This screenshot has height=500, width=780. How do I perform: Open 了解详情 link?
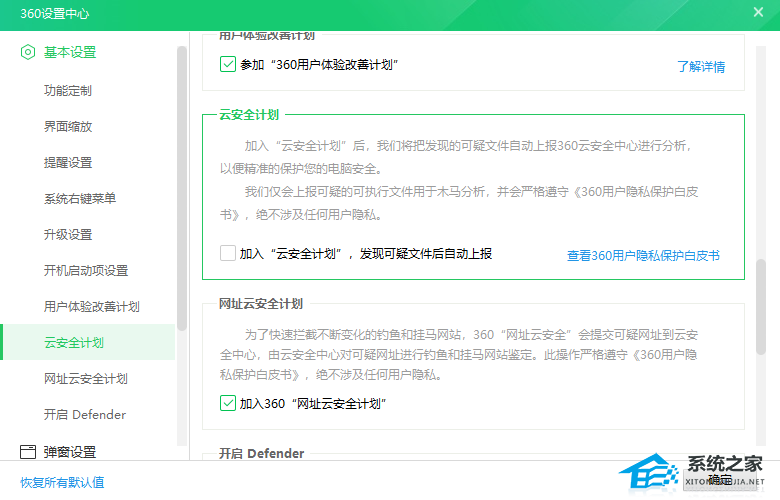tap(700, 67)
